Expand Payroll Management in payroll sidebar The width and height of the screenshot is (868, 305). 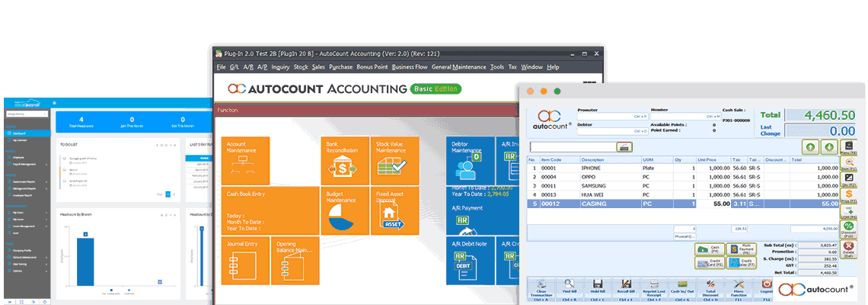[x=27, y=164]
